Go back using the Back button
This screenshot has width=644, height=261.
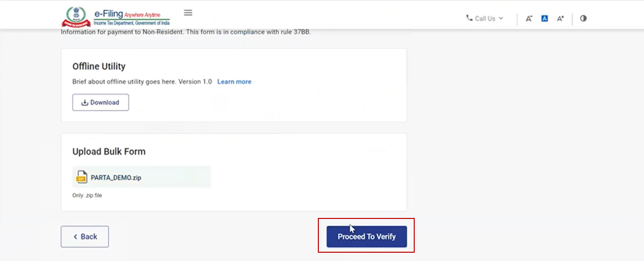85,236
